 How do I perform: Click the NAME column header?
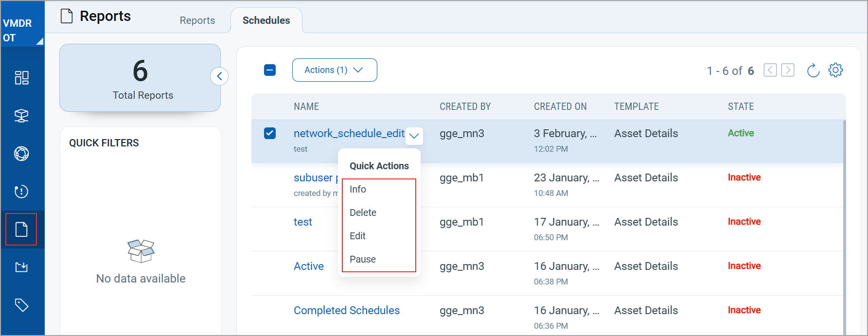306,106
